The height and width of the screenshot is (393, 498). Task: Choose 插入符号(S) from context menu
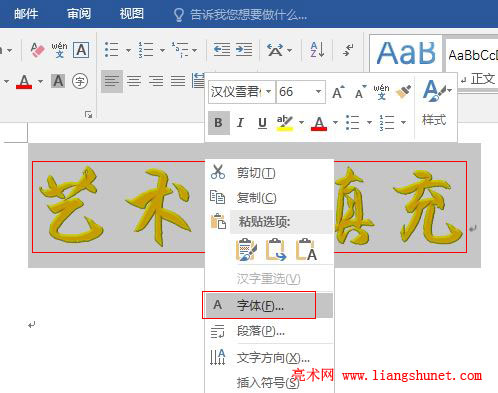point(269,382)
